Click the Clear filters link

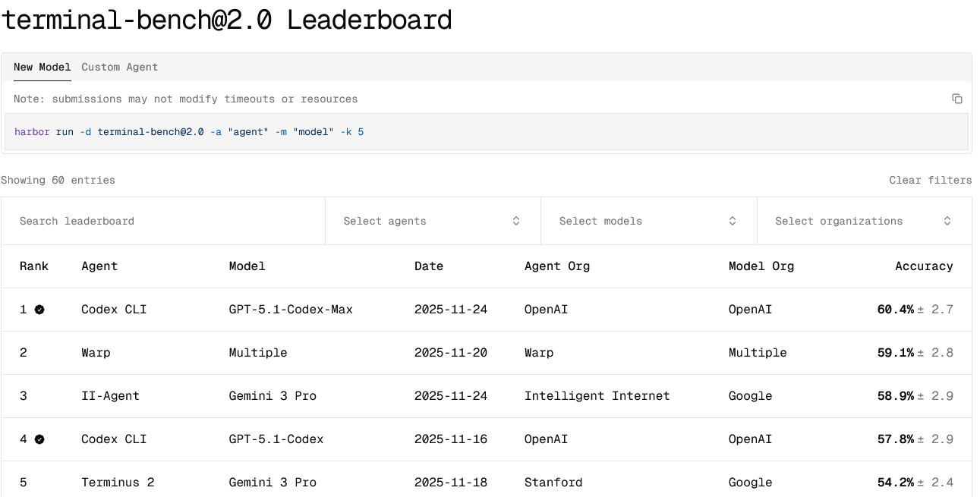click(x=931, y=180)
